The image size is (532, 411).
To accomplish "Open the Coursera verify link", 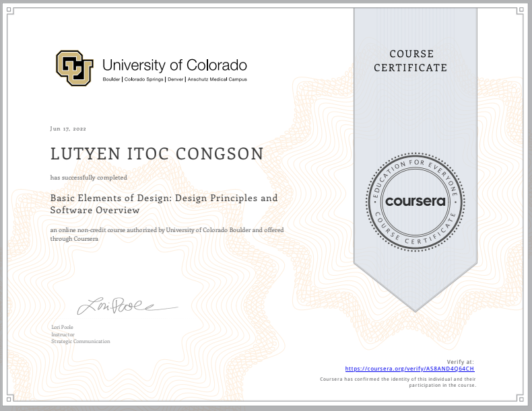I will tap(409, 369).
